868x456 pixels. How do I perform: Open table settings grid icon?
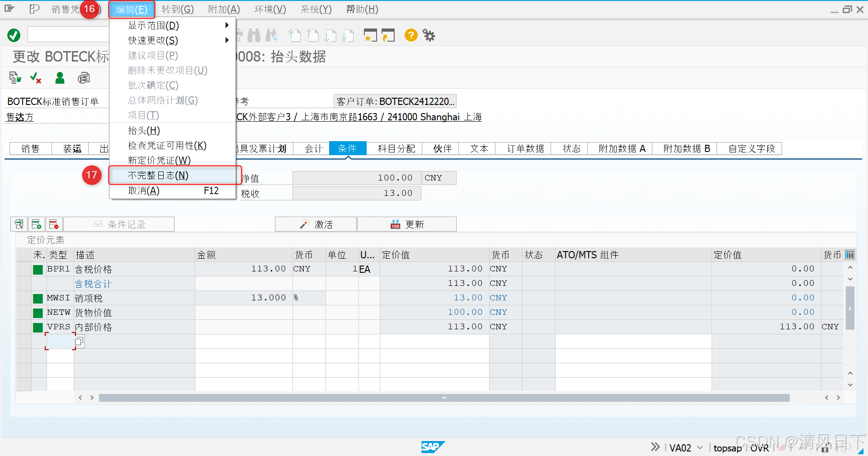[x=850, y=254]
